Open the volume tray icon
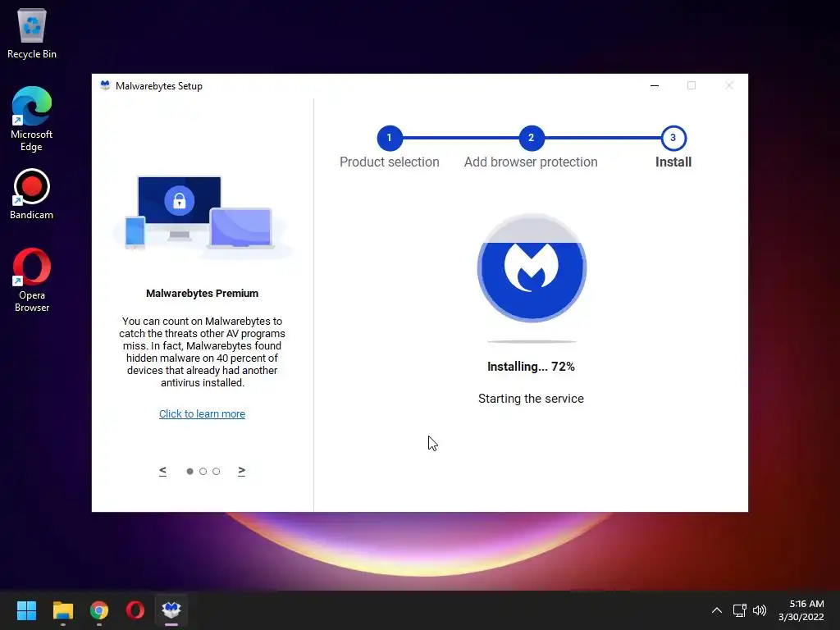The image size is (840, 630). 760,610
